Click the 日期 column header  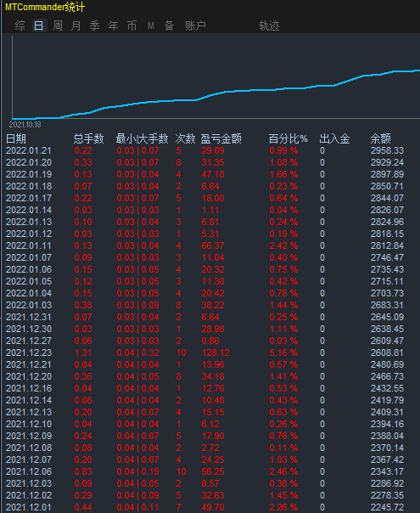(x=15, y=138)
